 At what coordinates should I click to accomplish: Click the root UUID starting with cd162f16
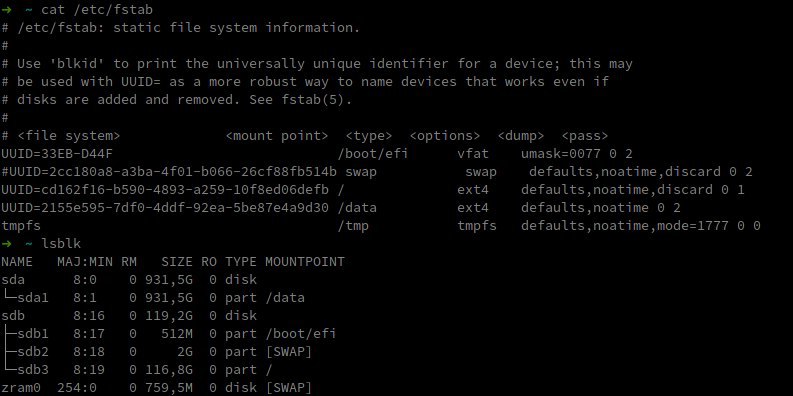(165, 190)
